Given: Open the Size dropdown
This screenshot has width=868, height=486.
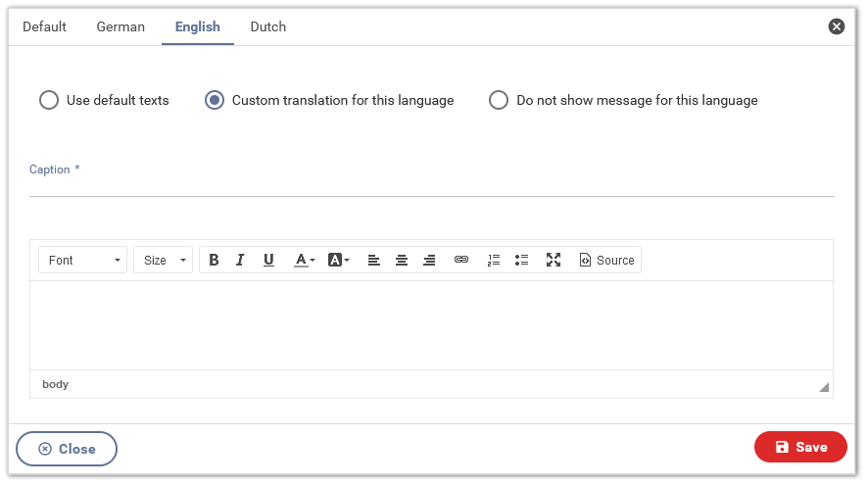Looking at the screenshot, I should [x=164, y=261].
